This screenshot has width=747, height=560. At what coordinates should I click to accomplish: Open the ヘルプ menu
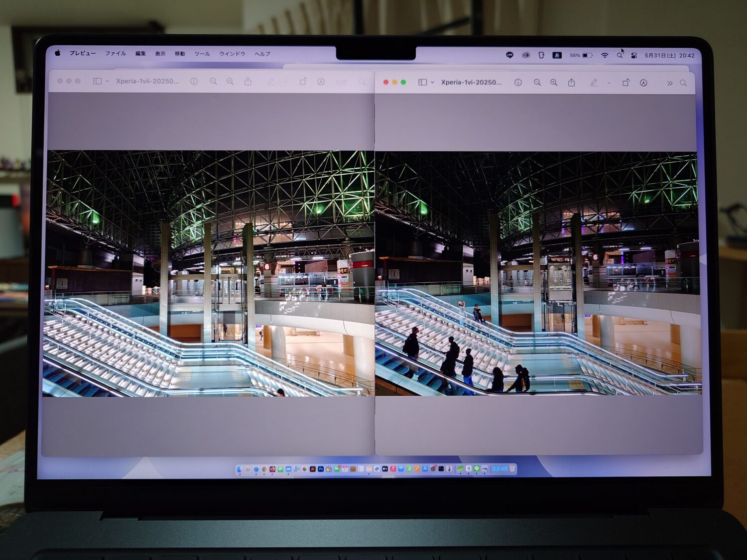[x=262, y=54]
